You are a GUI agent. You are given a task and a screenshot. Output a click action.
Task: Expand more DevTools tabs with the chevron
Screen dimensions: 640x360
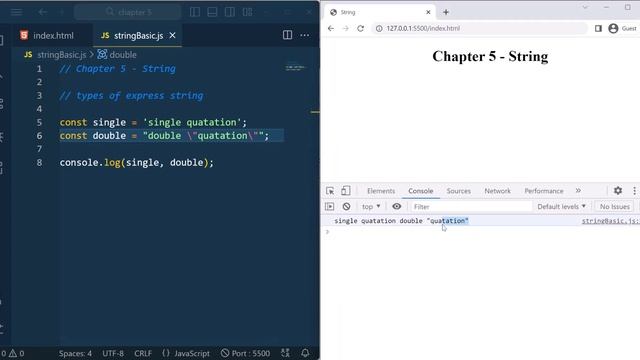[x=578, y=191]
